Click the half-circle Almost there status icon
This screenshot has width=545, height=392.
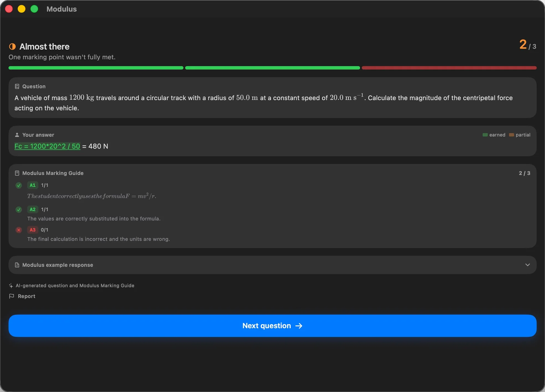point(12,46)
